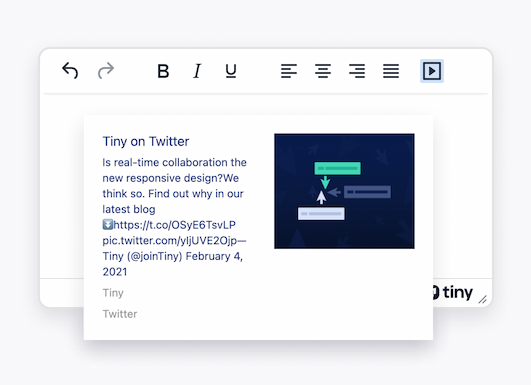Click the 'Twitter' provider label

120,314
